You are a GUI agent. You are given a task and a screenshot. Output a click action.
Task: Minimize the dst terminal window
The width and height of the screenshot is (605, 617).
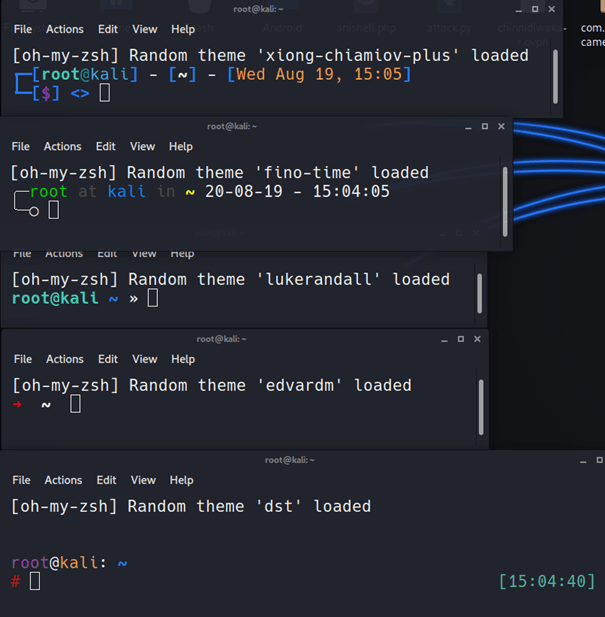[583, 460]
